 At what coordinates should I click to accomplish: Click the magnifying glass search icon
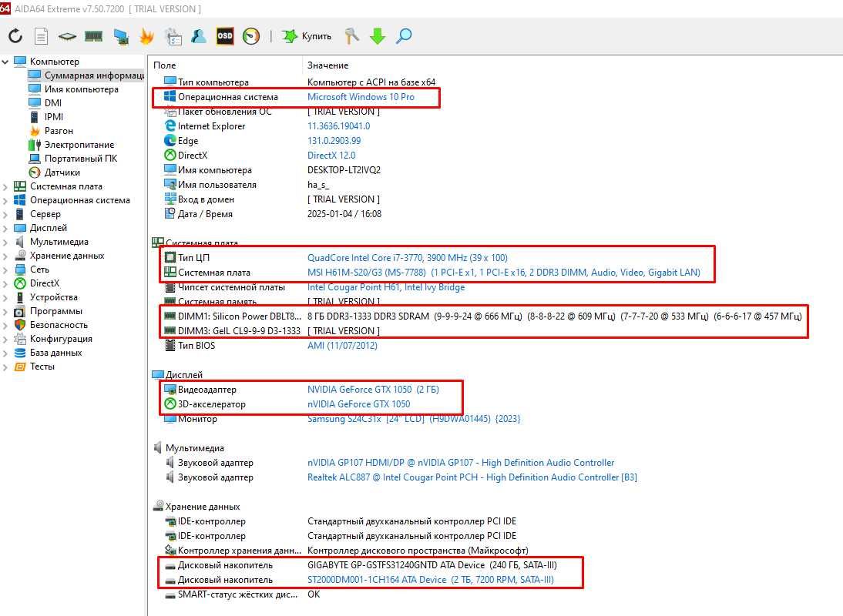[404, 36]
